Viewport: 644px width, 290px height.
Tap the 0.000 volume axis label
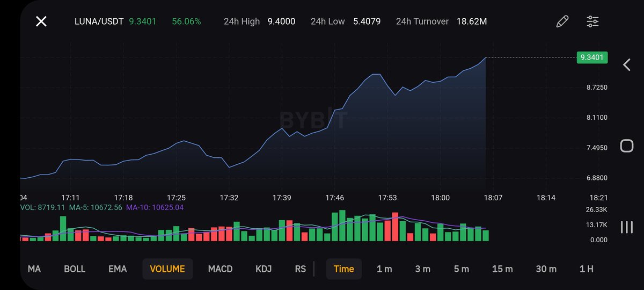click(x=598, y=240)
